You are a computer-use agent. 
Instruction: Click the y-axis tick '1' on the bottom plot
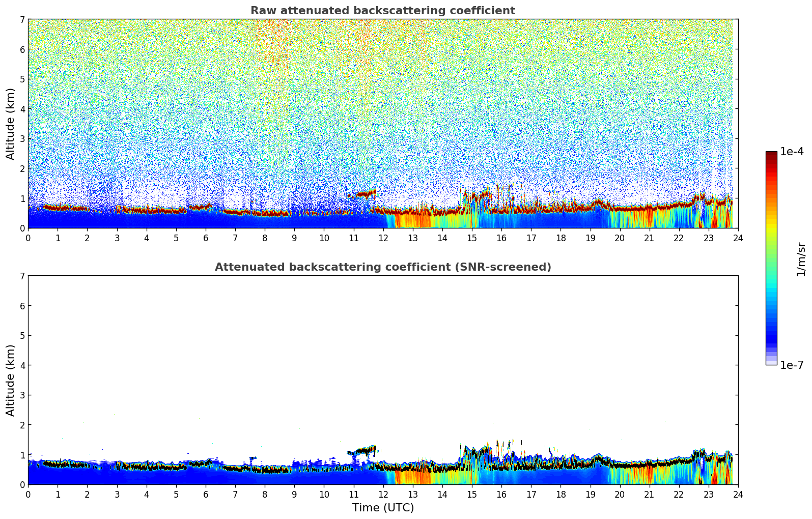22,455
